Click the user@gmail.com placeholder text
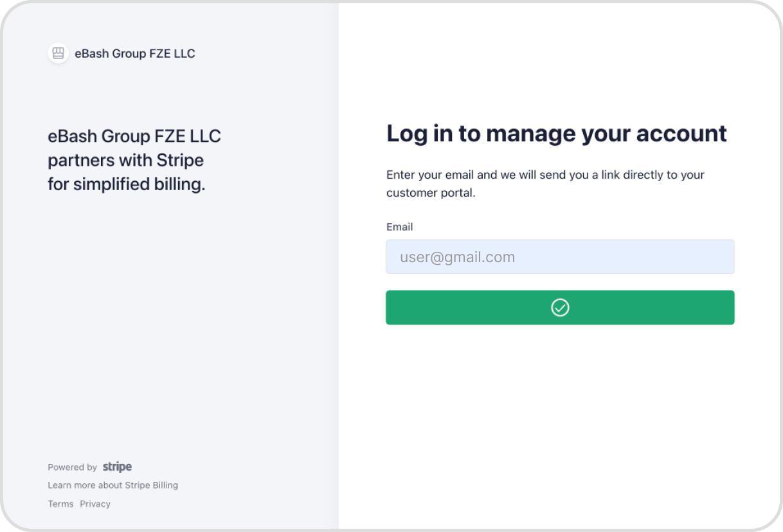Screen dimensions: 783x532 [x=458, y=257]
